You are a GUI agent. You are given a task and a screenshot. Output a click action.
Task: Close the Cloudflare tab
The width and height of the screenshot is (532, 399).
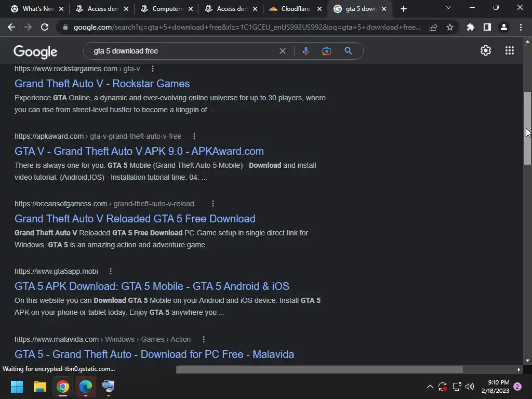click(x=320, y=9)
